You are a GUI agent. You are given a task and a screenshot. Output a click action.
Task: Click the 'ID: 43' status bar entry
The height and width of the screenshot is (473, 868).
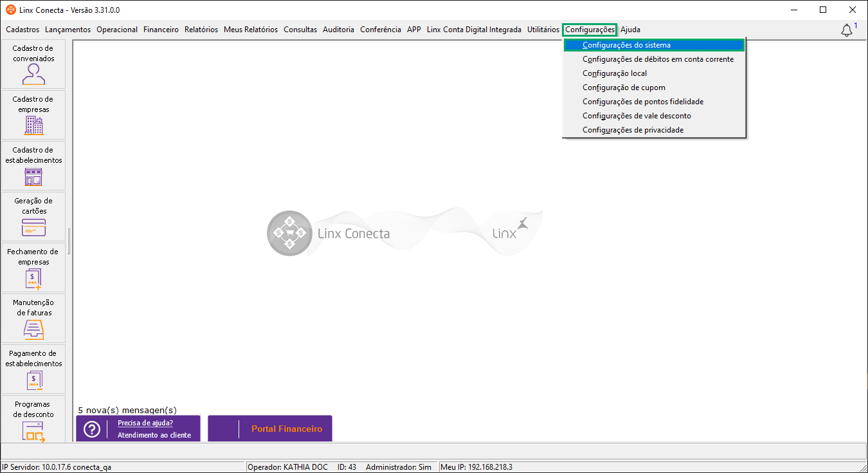tap(347, 467)
